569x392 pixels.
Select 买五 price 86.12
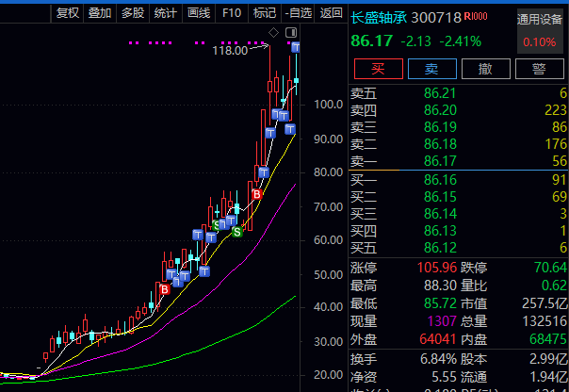click(440, 248)
